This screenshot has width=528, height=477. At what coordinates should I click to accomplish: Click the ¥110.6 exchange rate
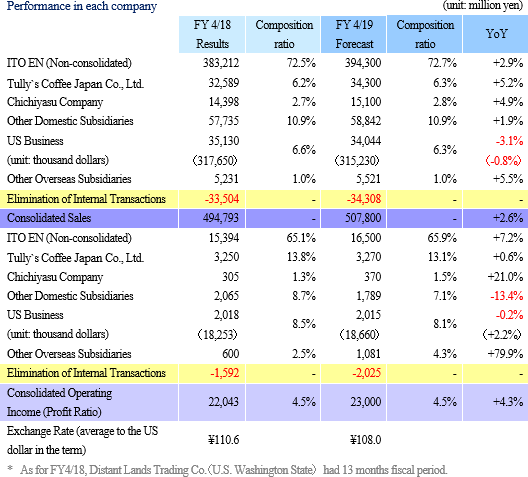click(224, 440)
